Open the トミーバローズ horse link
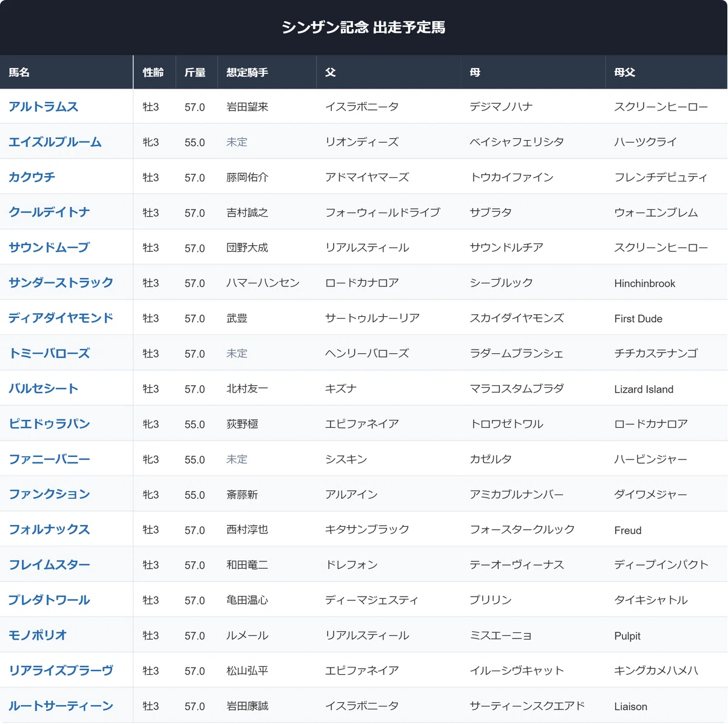This screenshot has width=728, height=724. 49,353
